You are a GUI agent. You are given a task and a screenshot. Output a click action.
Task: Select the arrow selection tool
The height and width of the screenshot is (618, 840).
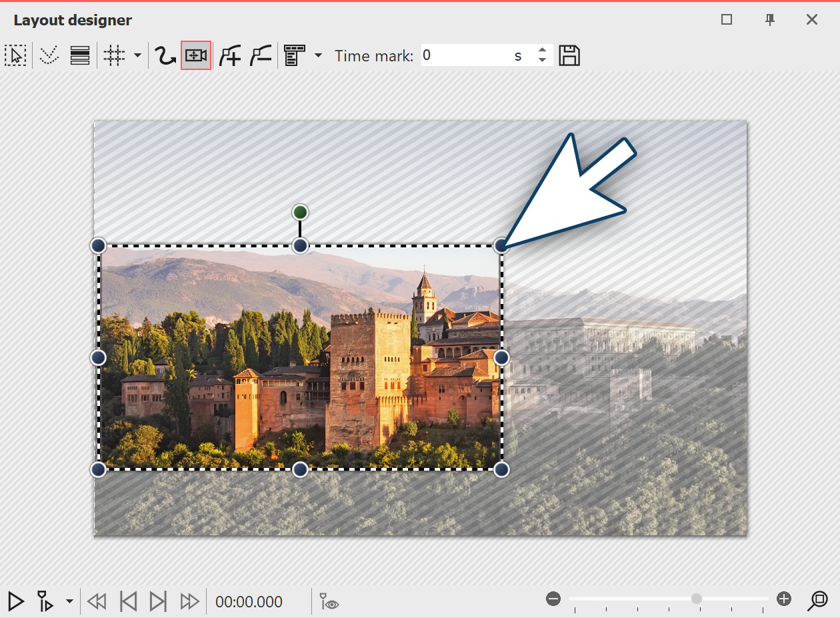(x=16, y=55)
